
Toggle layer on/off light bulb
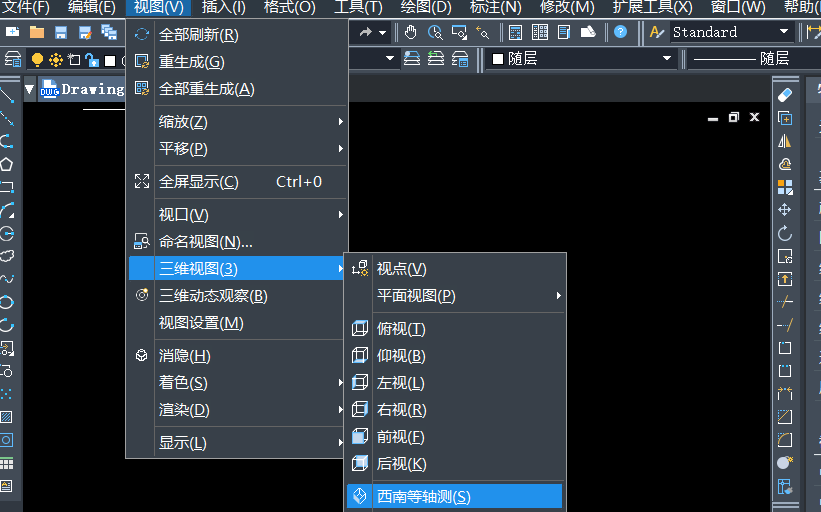[37, 60]
